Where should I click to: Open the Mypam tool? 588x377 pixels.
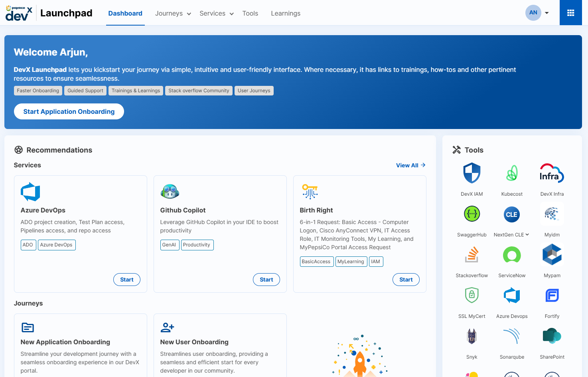click(x=552, y=255)
